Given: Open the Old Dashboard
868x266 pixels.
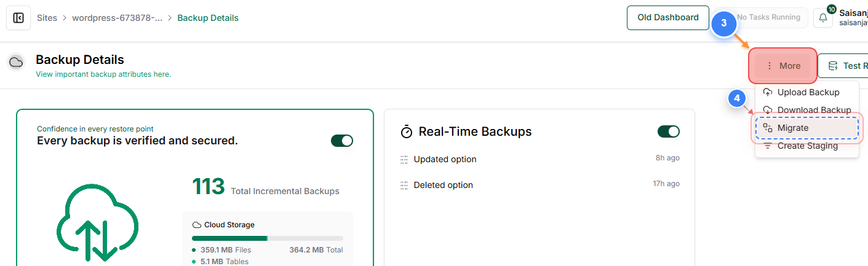Looking at the screenshot, I should click(667, 17).
